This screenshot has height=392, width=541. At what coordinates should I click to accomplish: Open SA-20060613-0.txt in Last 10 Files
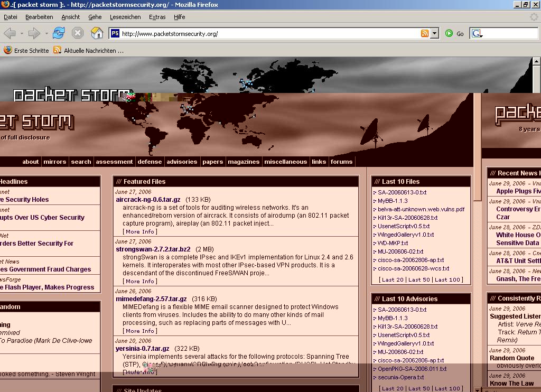[402, 192]
